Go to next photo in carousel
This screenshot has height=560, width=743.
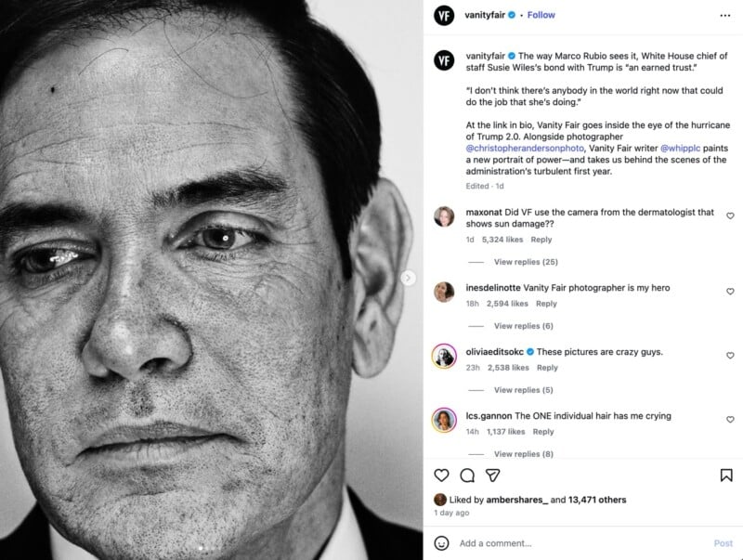pyautogui.click(x=408, y=277)
